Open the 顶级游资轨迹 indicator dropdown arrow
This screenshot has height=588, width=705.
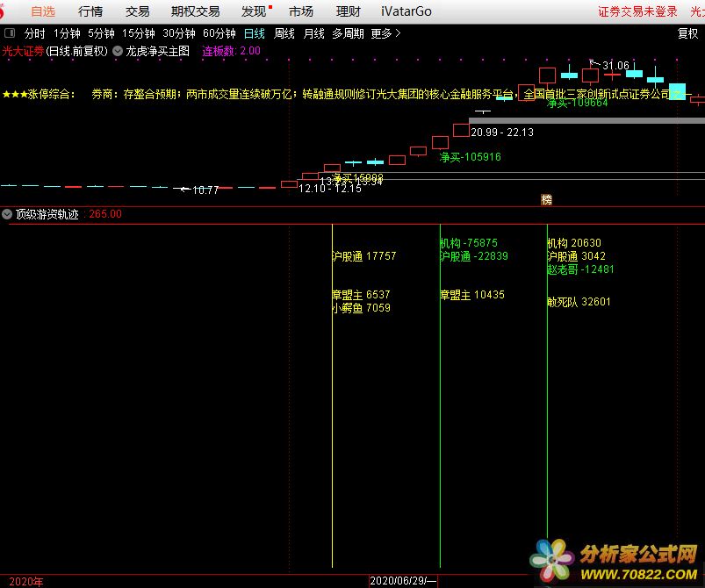(x=7, y=214)
